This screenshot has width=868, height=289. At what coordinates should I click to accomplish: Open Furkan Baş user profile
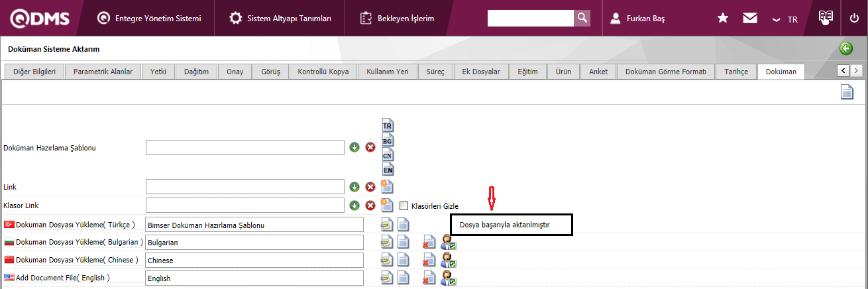pyautogui.click(x=637, y=19)
